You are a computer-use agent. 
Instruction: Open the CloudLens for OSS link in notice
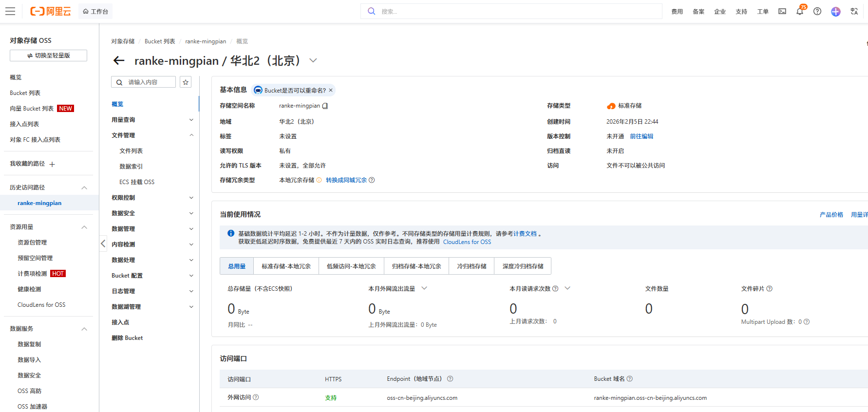pyautogui.click(x=467, y=242)
